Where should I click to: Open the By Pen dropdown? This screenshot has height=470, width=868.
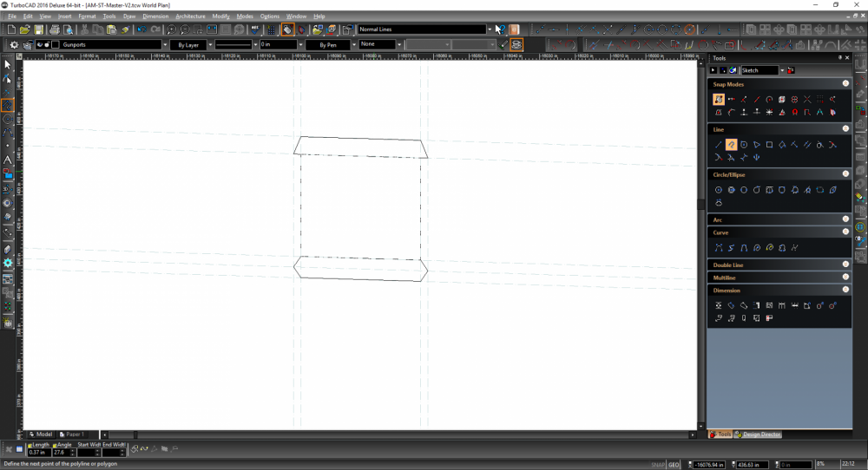[354, 45]
